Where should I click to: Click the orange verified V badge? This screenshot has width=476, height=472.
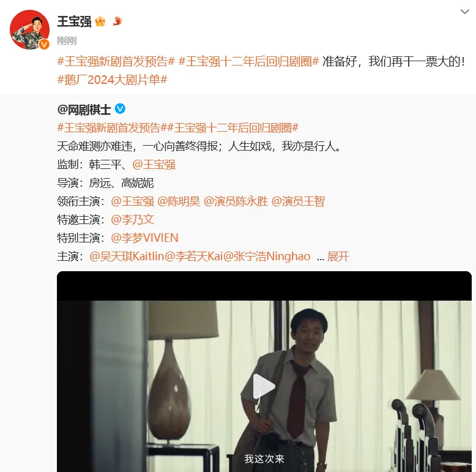coord(44,45)
